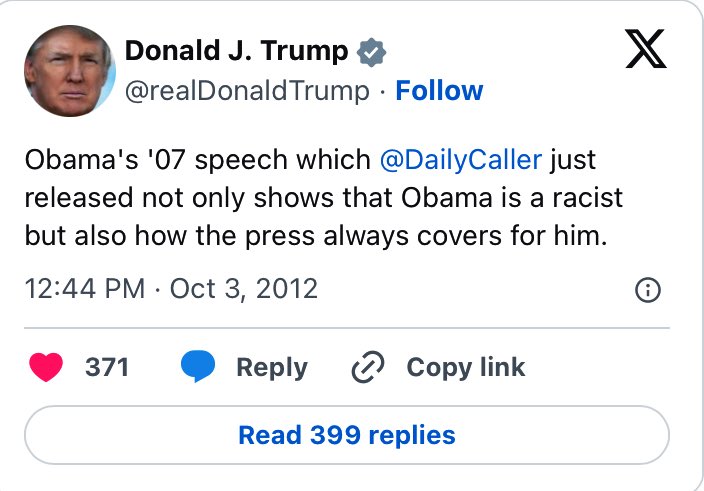This screenshot has width=704, height=491.
Task: Click the blue reply speech bubble icon
Action: 199,367
